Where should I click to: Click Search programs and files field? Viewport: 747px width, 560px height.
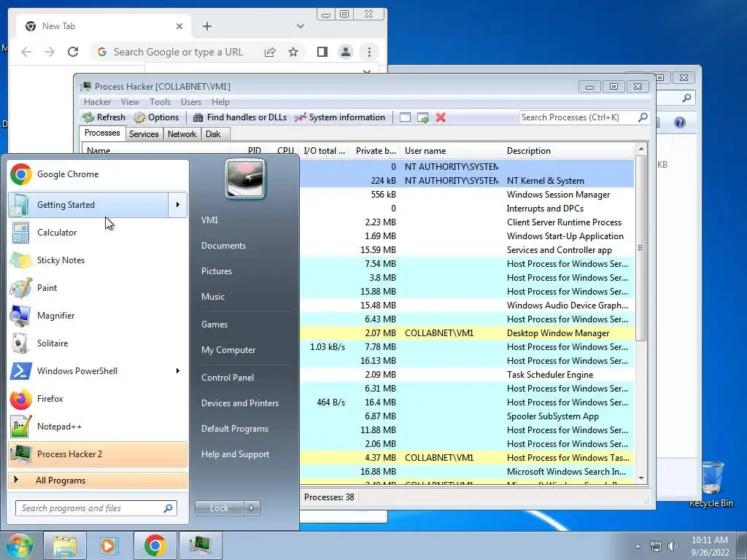point(96,508)
